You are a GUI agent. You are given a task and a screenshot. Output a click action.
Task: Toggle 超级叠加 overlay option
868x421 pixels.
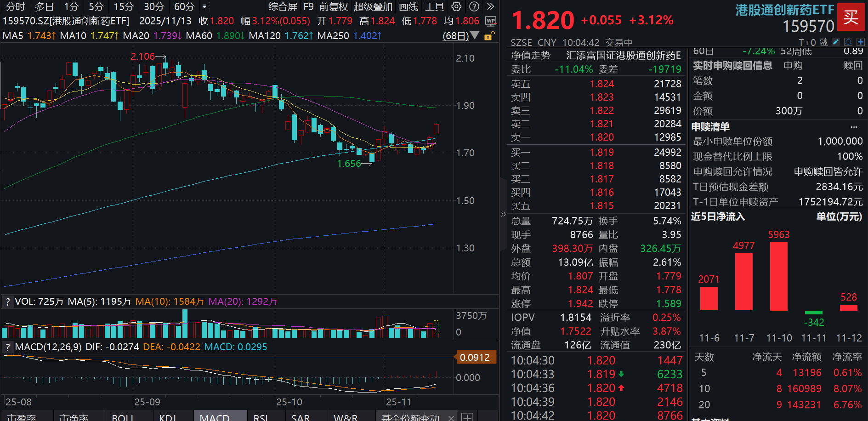373,6
